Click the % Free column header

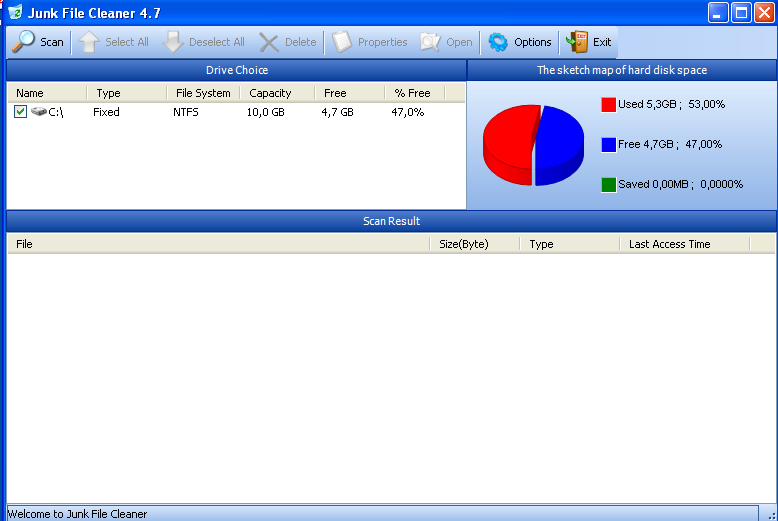click(x=415, y=93)
